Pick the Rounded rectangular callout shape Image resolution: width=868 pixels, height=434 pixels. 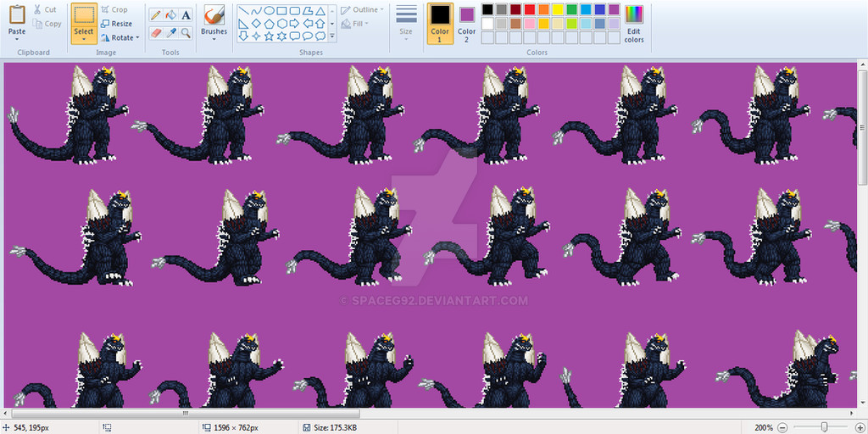click(294, 36)
